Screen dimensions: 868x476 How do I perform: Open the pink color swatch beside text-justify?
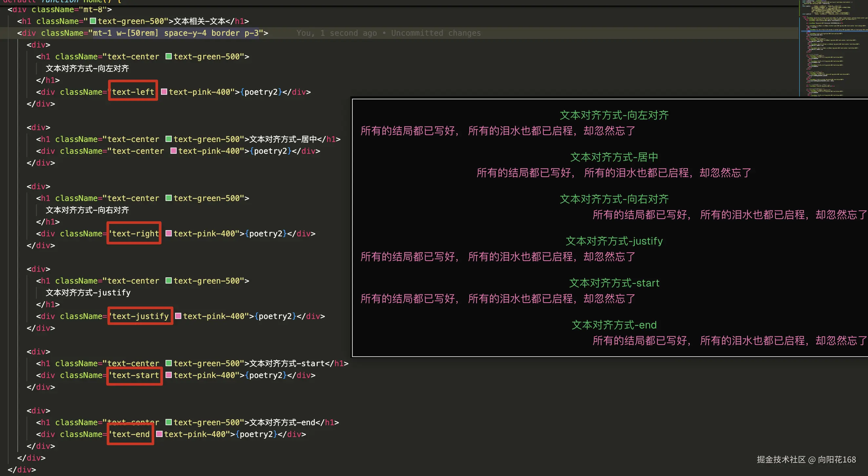[x=178, y=316]
